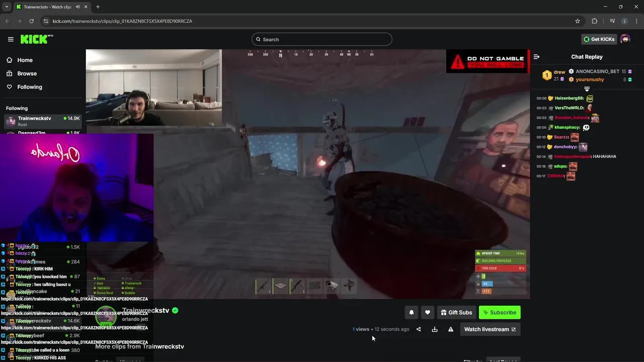Click VersTheWRLD username in chat replay
This screenshot has height=362, width=644.
(x=569, y=108)
